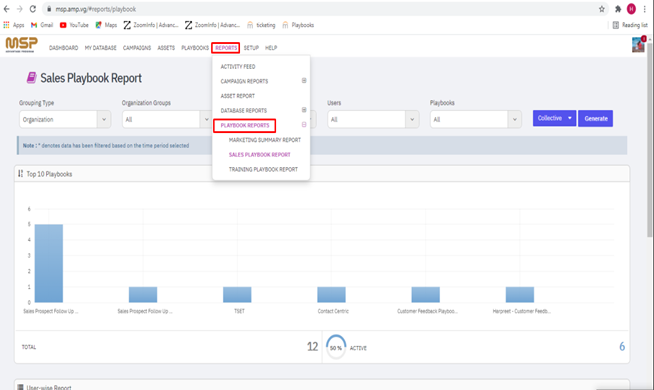Click active count 6
The width and height of the screenshot is (654, 390).
622,346
